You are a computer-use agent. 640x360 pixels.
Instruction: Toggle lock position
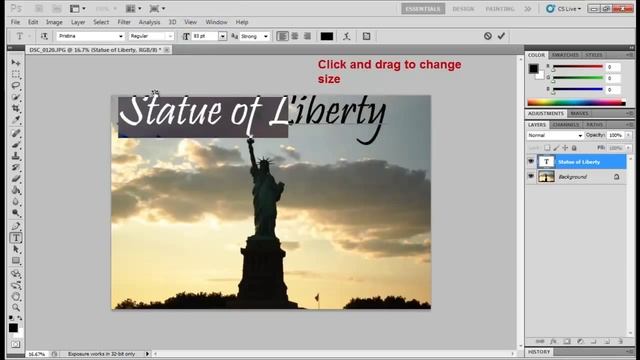565,148
